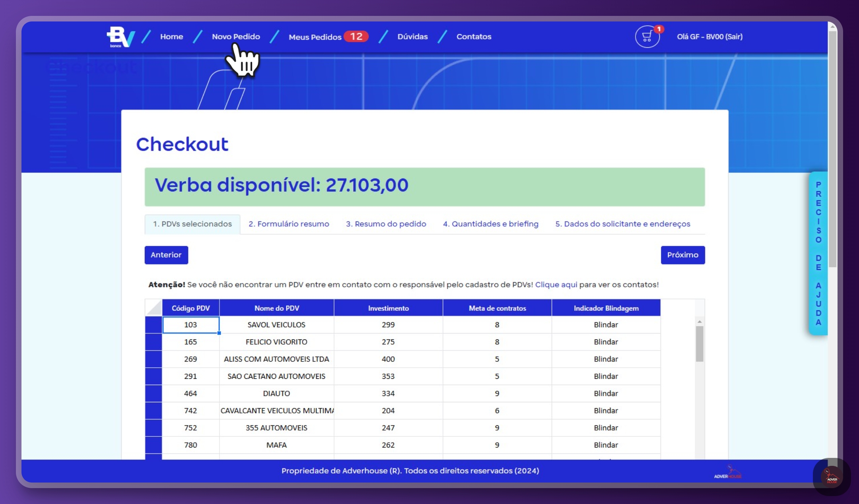Image resolution: width=859 pixels, height=504 pixels.
Task: Click the page scrollbar up arrow
Action: pyautogui.click(x=832, y=27)
